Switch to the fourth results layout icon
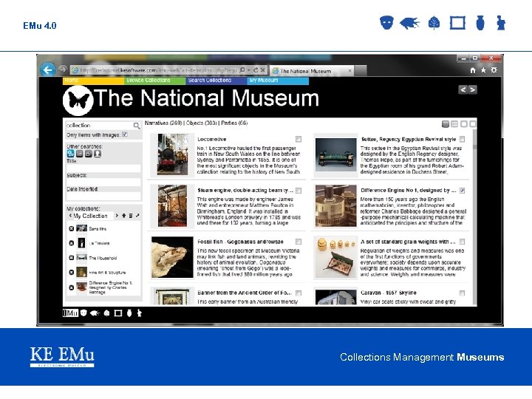This screenshot has width=532, height=399. click(x=472, y=124)
